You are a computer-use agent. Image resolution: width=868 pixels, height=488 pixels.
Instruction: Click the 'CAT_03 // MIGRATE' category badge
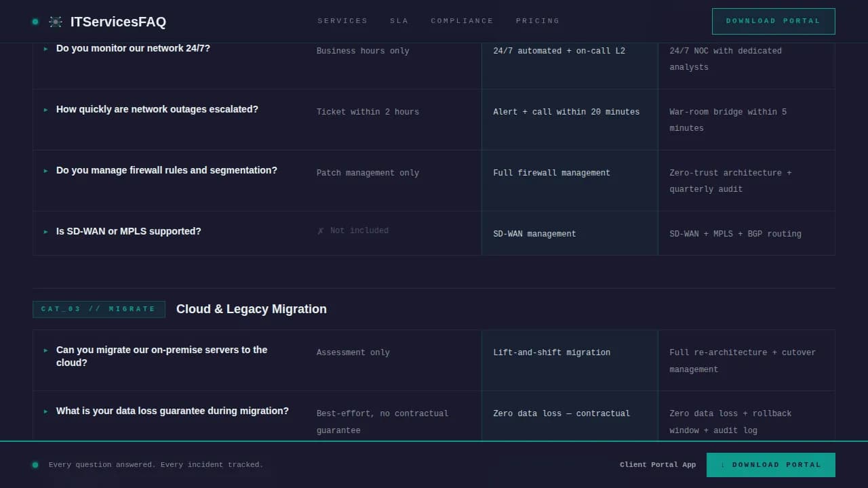pos(99,309)
